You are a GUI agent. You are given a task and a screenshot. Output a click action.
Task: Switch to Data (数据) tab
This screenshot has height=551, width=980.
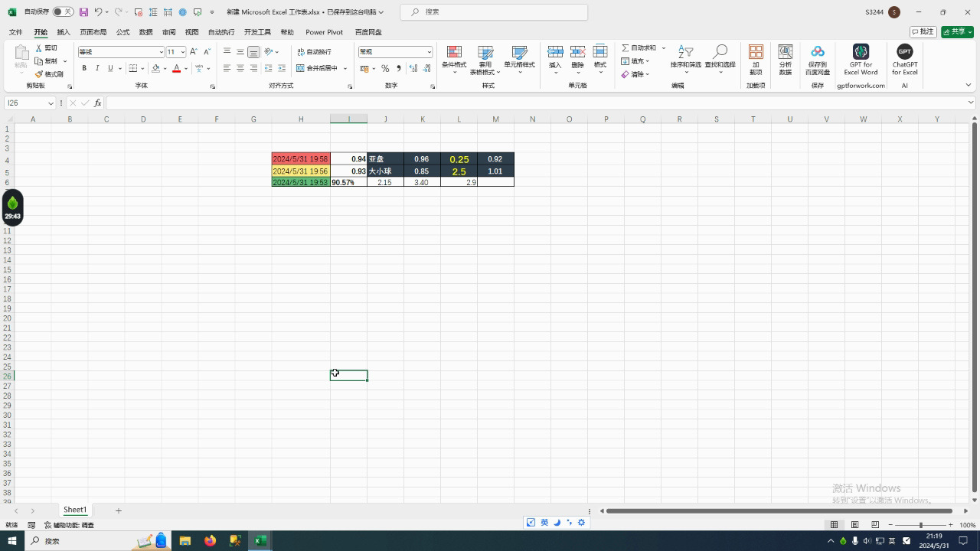coord(145,32)
